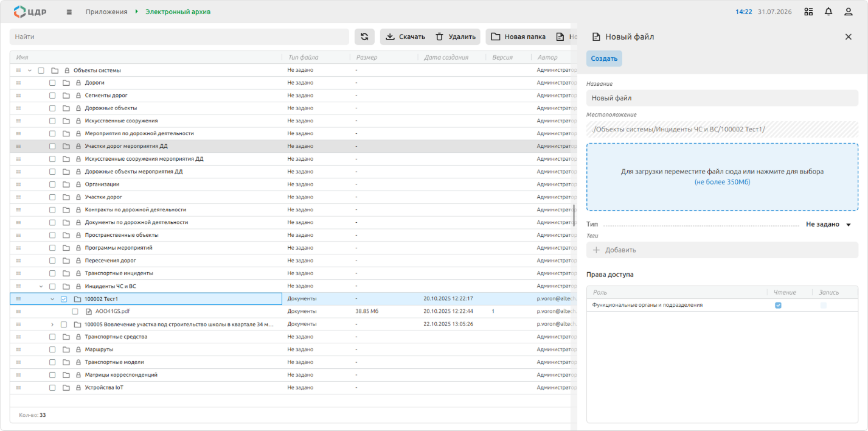Open the hamburger menu icon
868x431 pixels.
(x=69, y=12)
